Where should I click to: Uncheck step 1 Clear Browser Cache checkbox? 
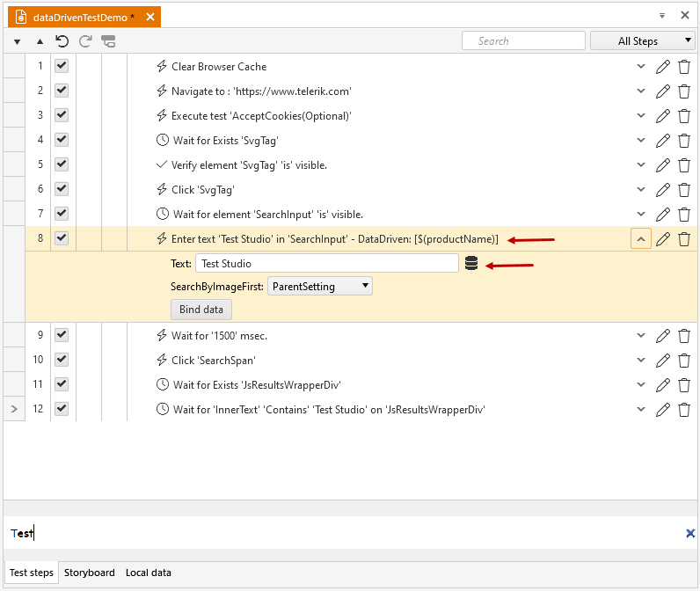(x=62, y=66)
